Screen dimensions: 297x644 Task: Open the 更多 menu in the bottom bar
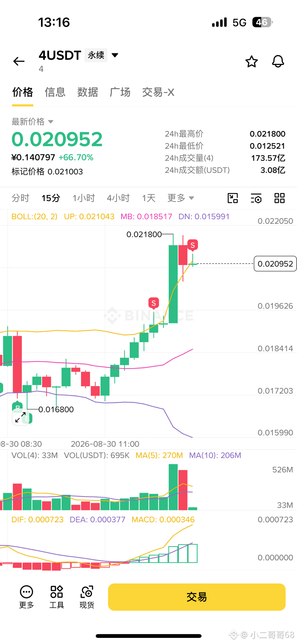click(27, 597)
